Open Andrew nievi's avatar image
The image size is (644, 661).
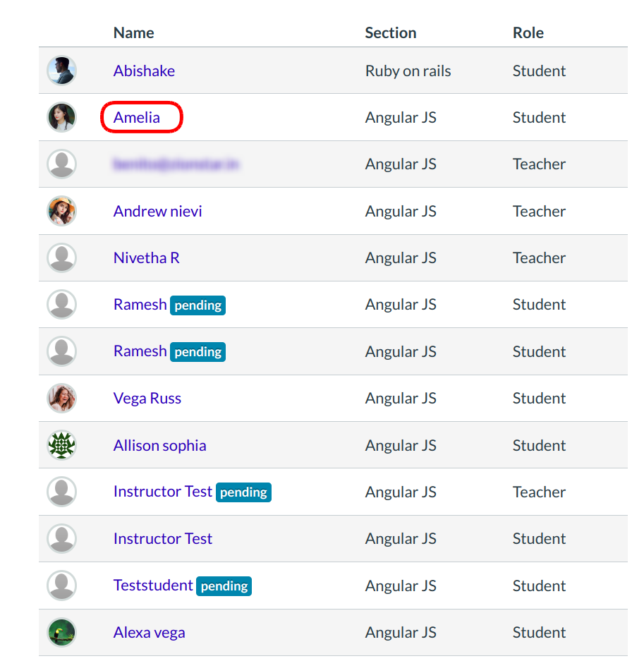[61, 211]
